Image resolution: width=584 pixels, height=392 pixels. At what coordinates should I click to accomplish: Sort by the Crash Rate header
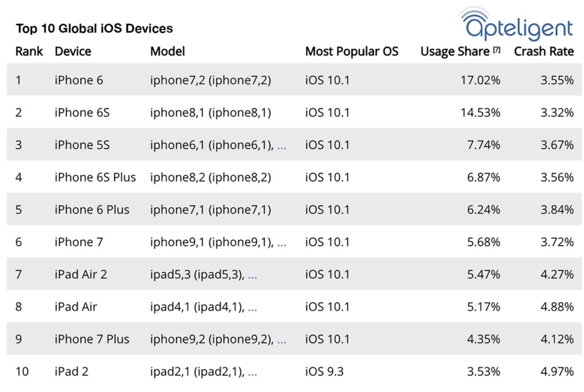tap(544, 51)
